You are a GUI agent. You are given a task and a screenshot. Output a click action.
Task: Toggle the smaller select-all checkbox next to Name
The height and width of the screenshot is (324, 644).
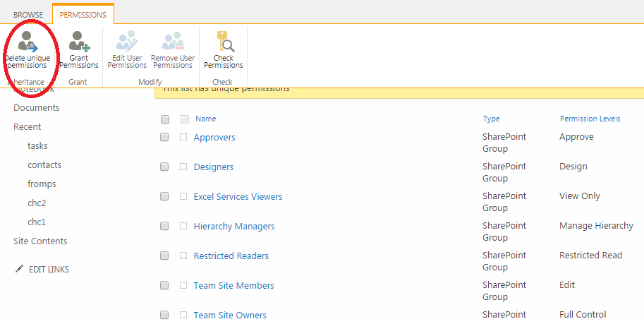(x=185, y=119)
